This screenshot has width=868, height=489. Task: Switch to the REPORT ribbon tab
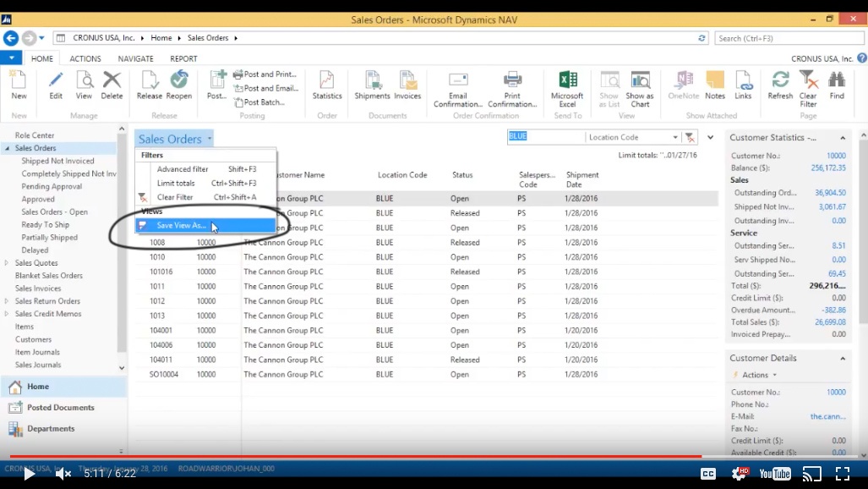(183, 58)
